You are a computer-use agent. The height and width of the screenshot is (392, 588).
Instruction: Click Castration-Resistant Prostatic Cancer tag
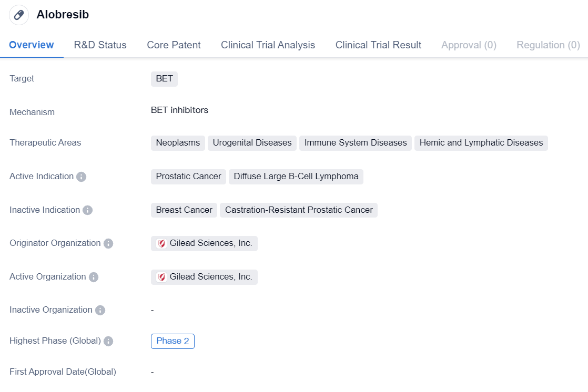[x=299, y=210]
